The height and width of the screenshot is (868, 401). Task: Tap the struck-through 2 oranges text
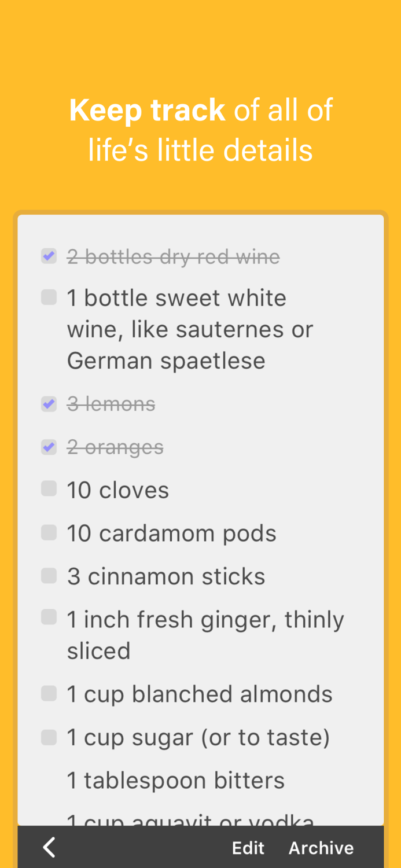[115, 447]
